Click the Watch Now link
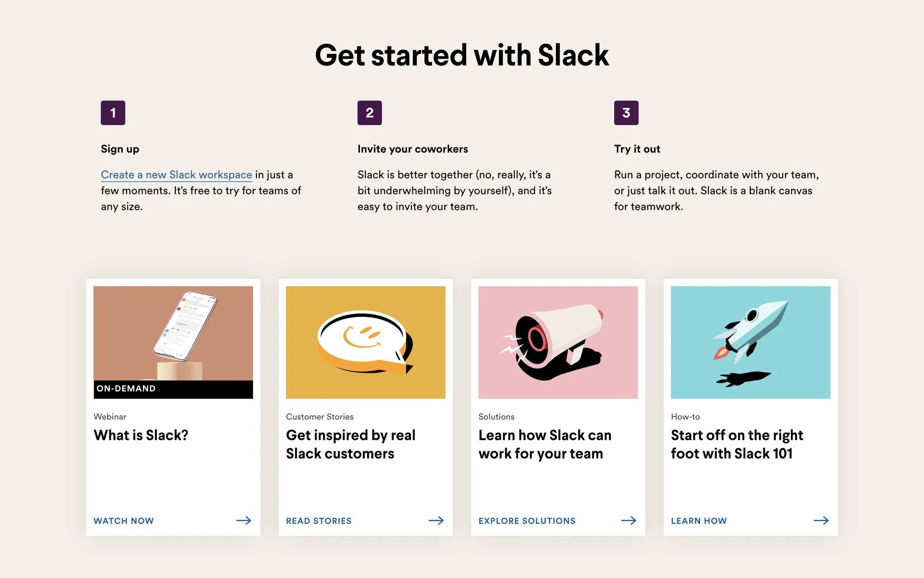Screen dimensions: 924x578 pos(124,521)
